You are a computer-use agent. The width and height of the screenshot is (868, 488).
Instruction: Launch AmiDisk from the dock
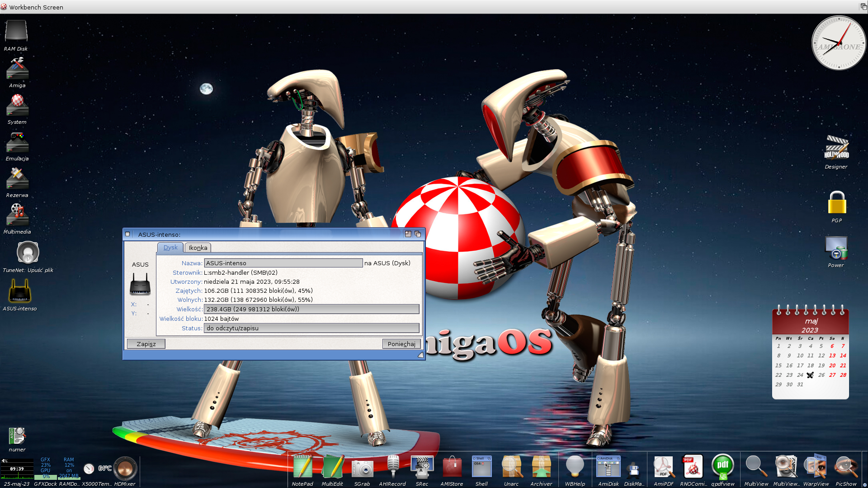click(608, 467)
